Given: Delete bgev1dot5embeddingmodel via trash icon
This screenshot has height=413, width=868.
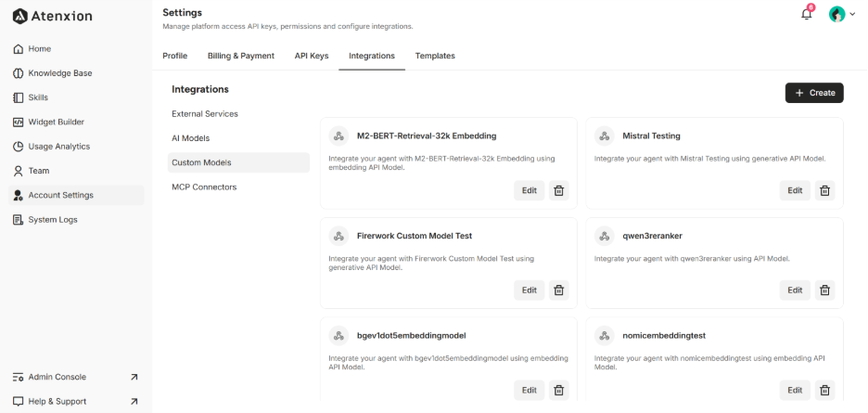Looking at the screenshot, I should [559, 390].
